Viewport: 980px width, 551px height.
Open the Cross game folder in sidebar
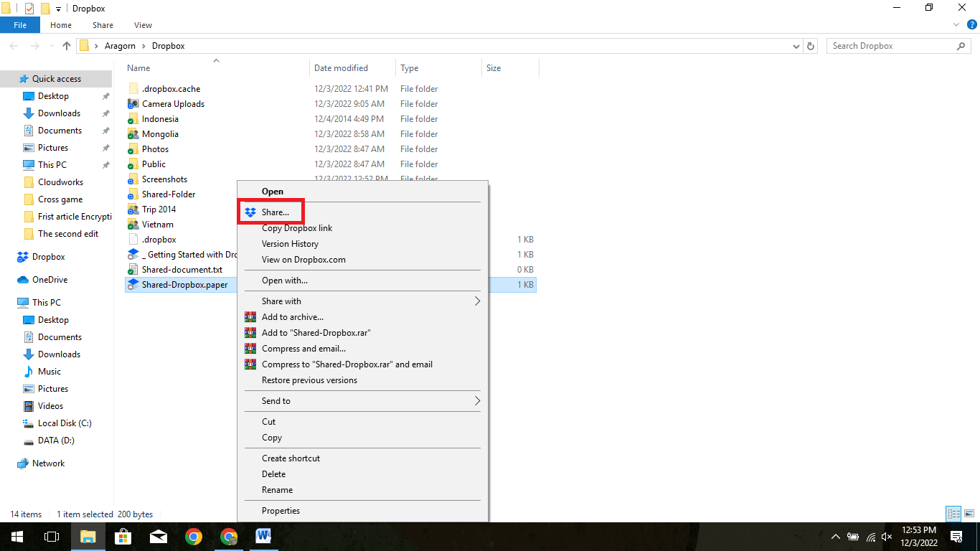pyautogui.click(x=60, y=199)
